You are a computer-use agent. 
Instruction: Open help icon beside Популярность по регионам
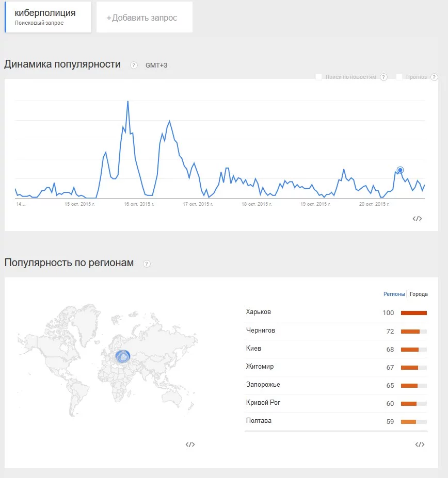[147, 264]
